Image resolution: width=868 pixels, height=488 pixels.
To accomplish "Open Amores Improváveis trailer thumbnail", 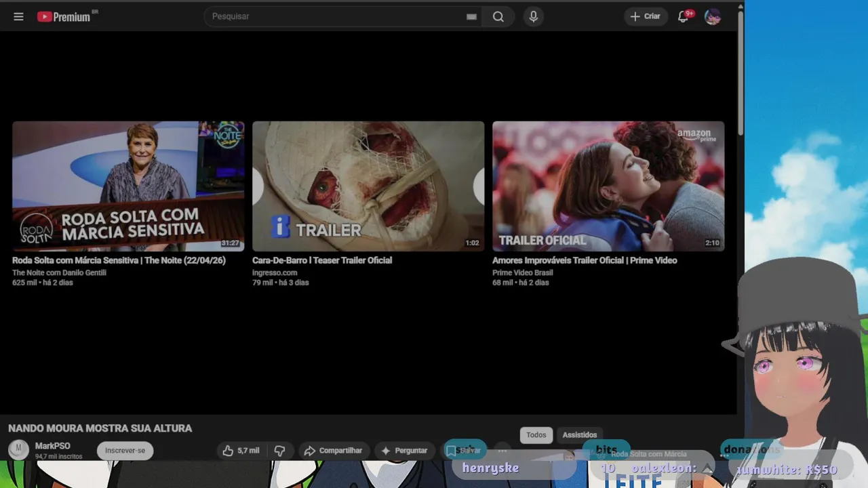I will tap(608, 186).
